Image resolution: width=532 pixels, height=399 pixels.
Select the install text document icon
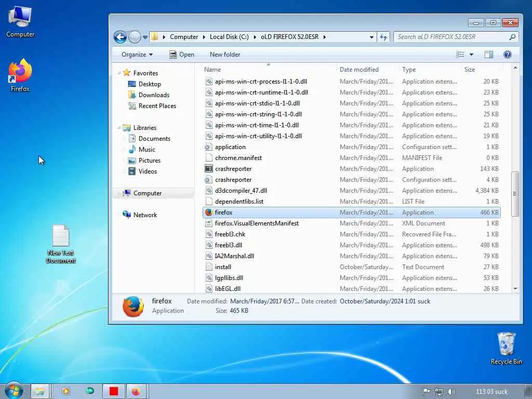click(209, 267)
